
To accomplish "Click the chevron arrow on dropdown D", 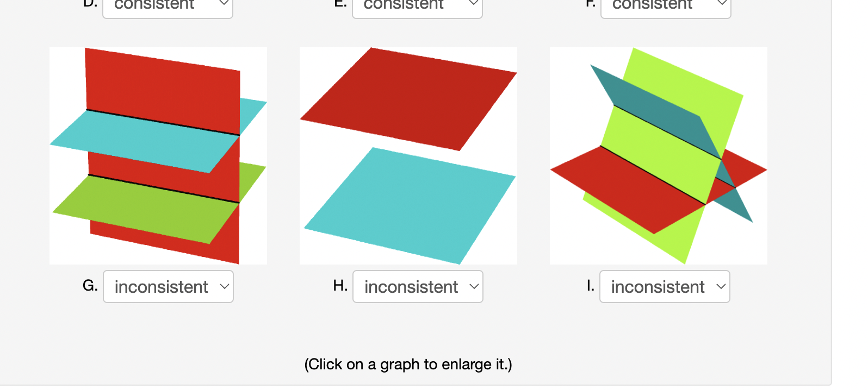I will (x=224, y=3).
